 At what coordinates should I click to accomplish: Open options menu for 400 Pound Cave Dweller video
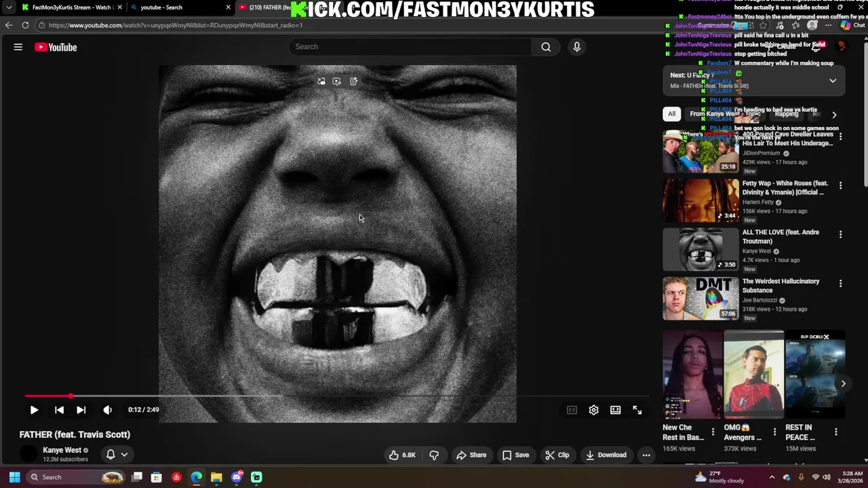(x=840, y=136)
